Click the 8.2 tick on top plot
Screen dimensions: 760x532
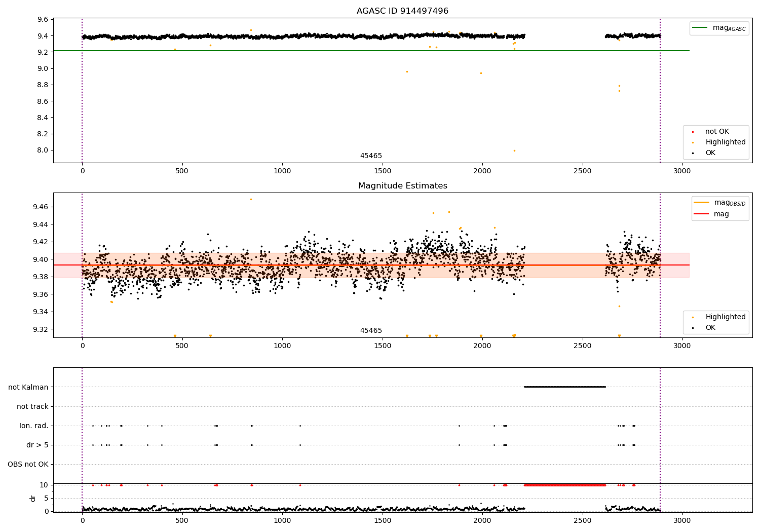[x=43, y=134]
